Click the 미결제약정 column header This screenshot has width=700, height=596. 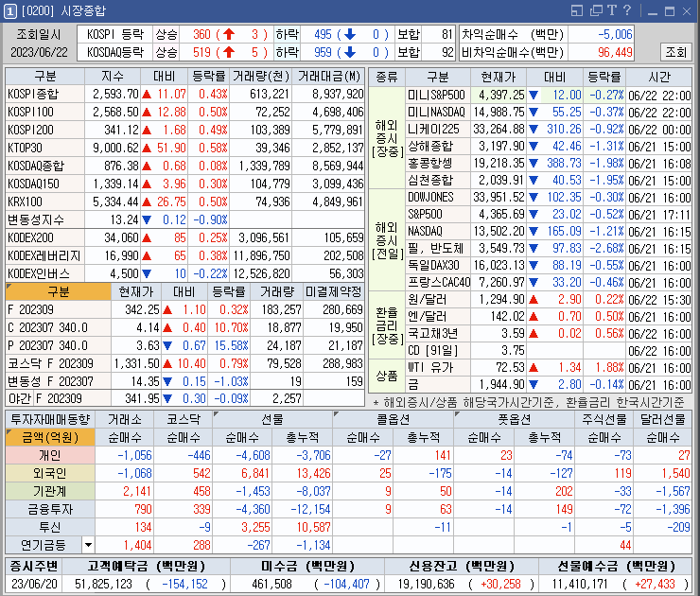pyautogui.click(x=334, y=292)
